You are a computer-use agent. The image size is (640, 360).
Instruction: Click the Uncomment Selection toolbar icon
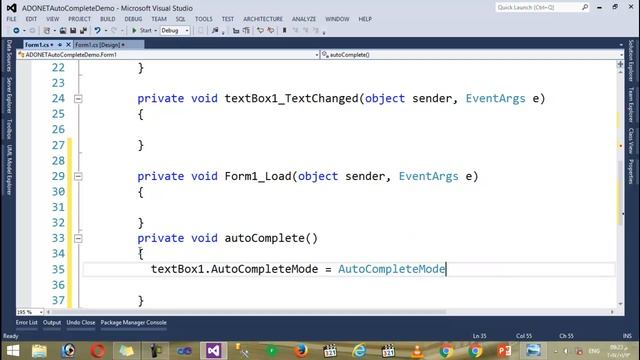coord(270,31)
